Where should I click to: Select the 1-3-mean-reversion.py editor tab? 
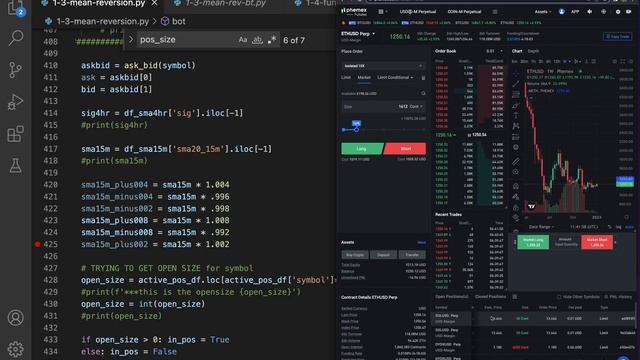click(x=98, y=3)
